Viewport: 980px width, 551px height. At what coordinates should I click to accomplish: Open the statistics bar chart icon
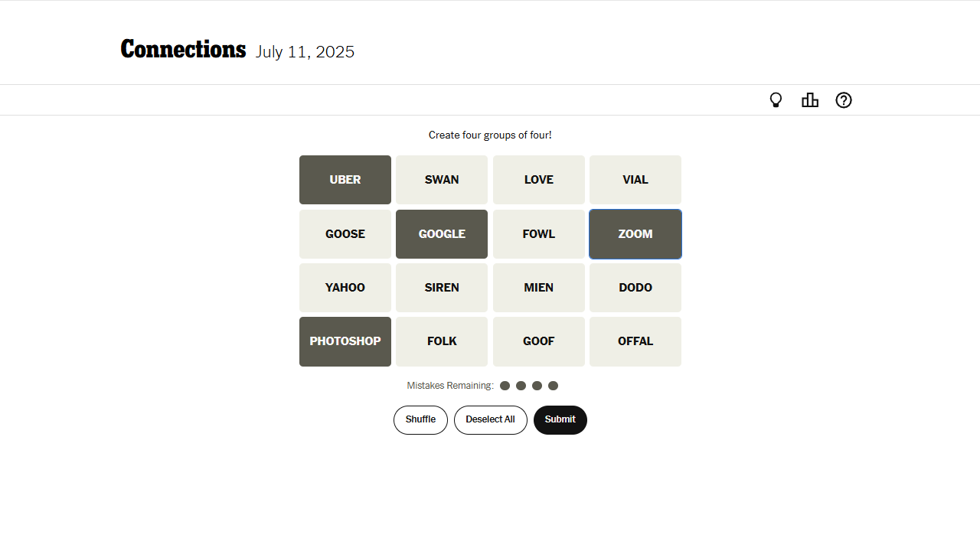[810, 100]
